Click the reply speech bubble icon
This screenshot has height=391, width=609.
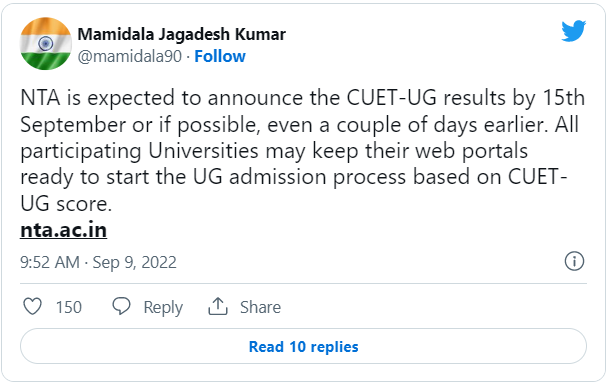pos(121,306)
